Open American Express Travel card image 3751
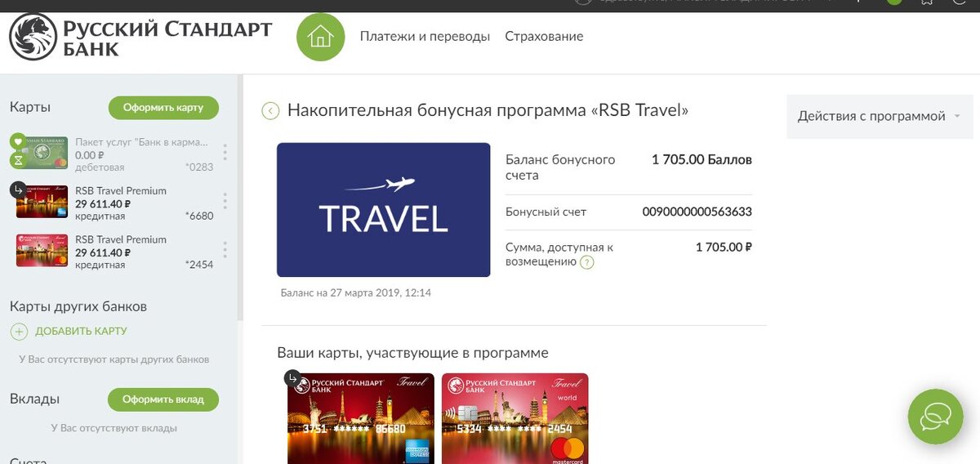This screenshot has width=980, height=464. tap(360, 419)
